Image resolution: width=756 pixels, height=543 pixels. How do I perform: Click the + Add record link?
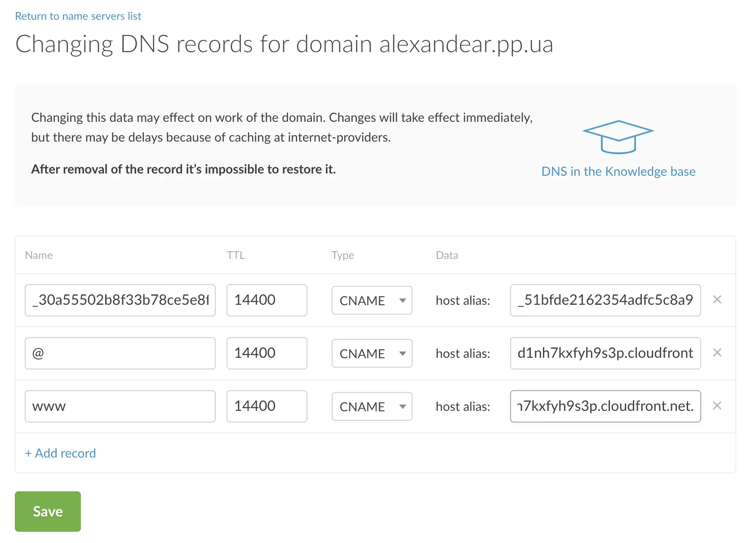tap(61, 453)
